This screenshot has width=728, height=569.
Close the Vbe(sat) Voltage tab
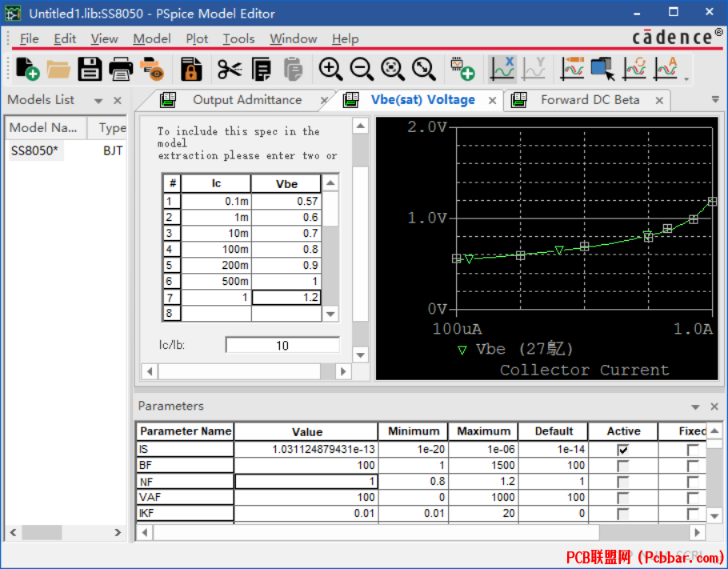(x=493, y=100)
